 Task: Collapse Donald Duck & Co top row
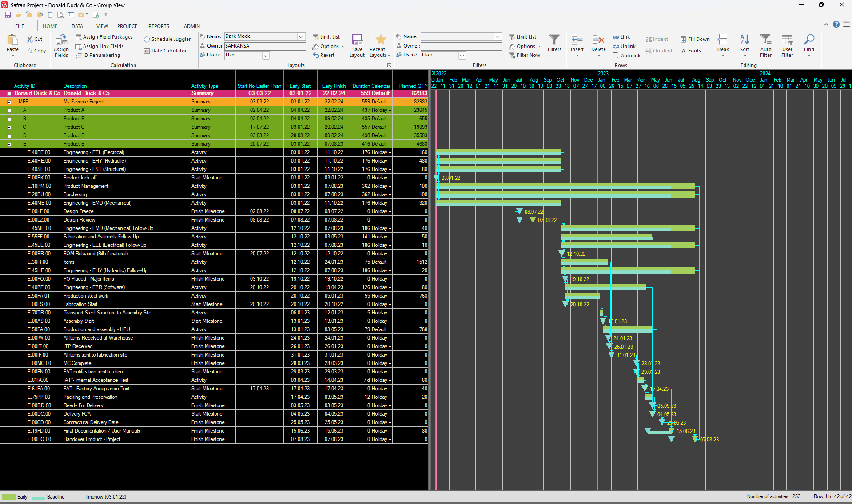pyautogui.click(x=9, y=94)
